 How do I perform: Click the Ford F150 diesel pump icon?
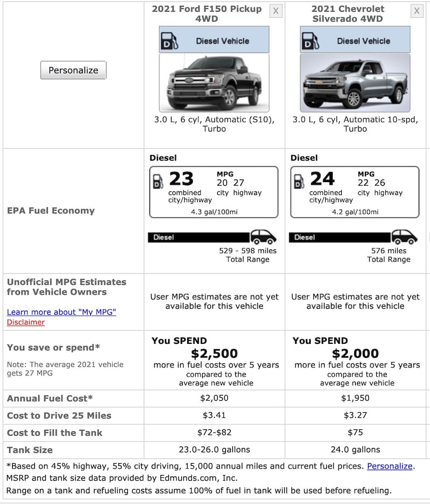(x=169, y=40)
